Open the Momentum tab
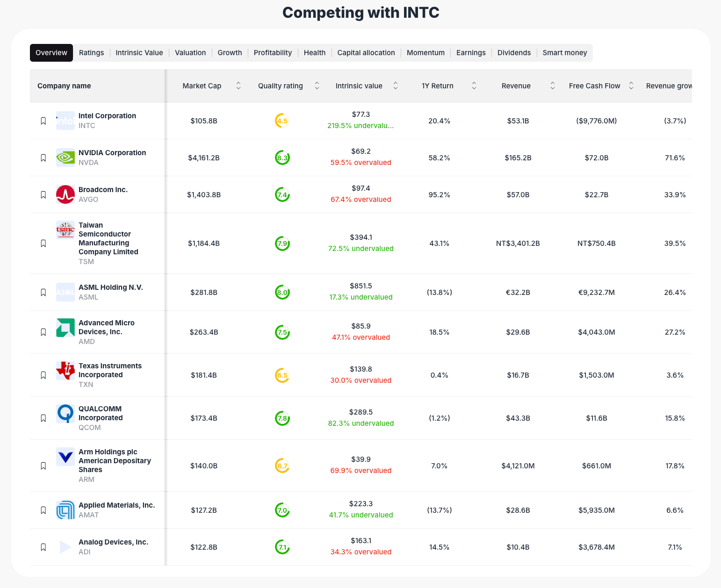721x588 pixels. 425,53
